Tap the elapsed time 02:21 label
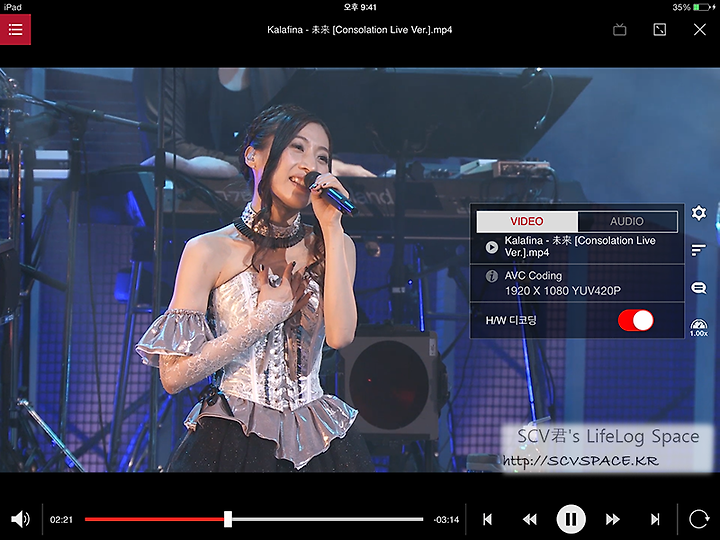720x540 pixels. pos(61,520)
